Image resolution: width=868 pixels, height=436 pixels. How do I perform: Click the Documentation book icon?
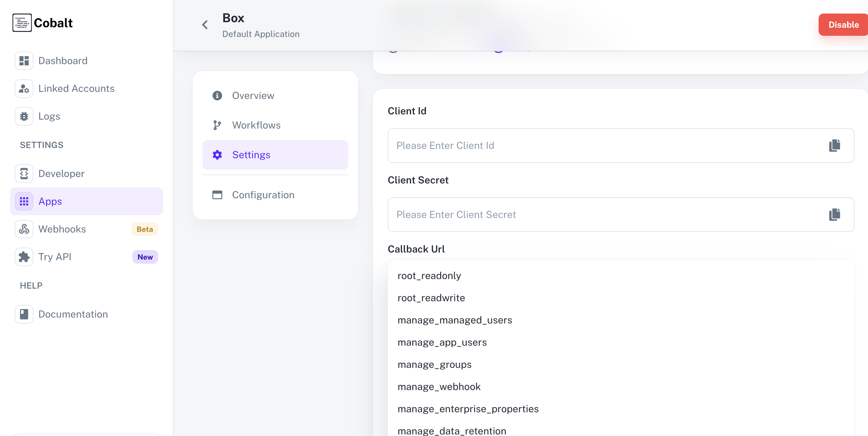[x=24, y=314]
